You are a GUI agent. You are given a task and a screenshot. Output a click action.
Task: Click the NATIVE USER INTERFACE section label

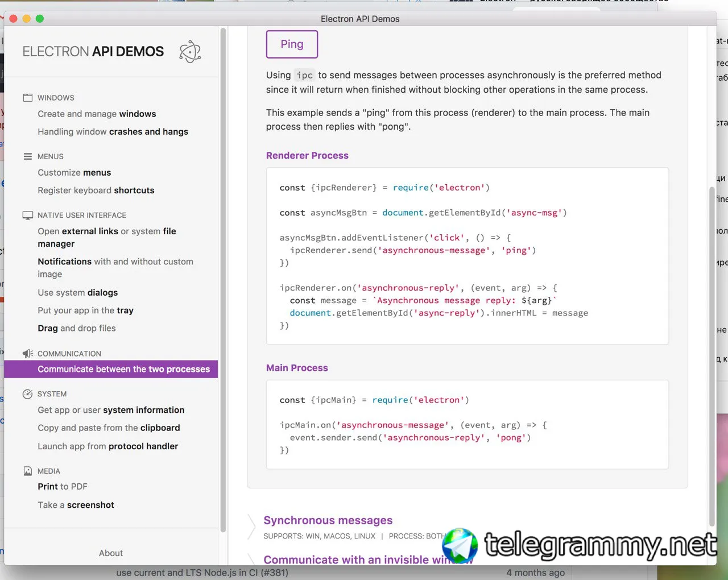coord(82,215)
